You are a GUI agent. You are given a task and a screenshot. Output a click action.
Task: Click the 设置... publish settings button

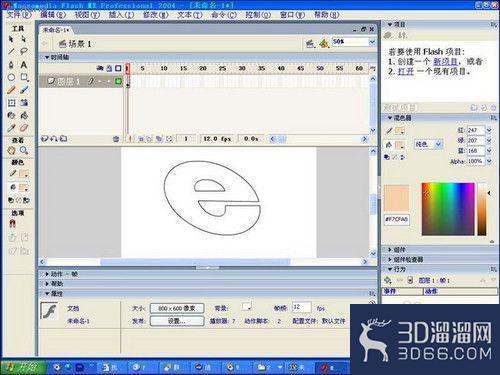pos(177,321)
